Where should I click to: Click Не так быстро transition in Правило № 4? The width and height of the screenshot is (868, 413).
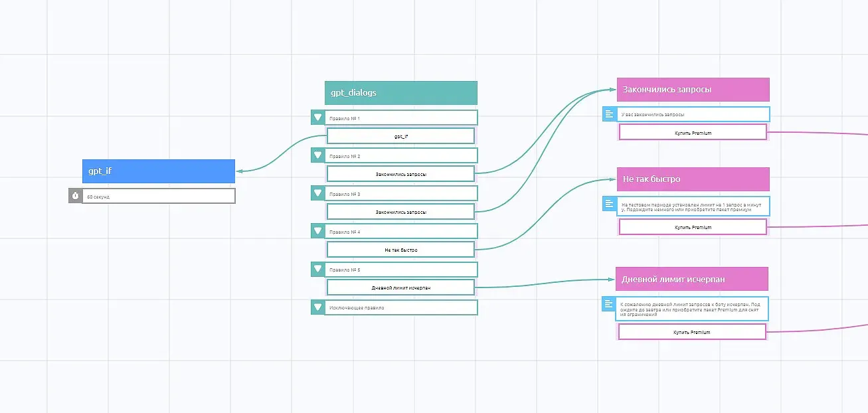[401, 250]
